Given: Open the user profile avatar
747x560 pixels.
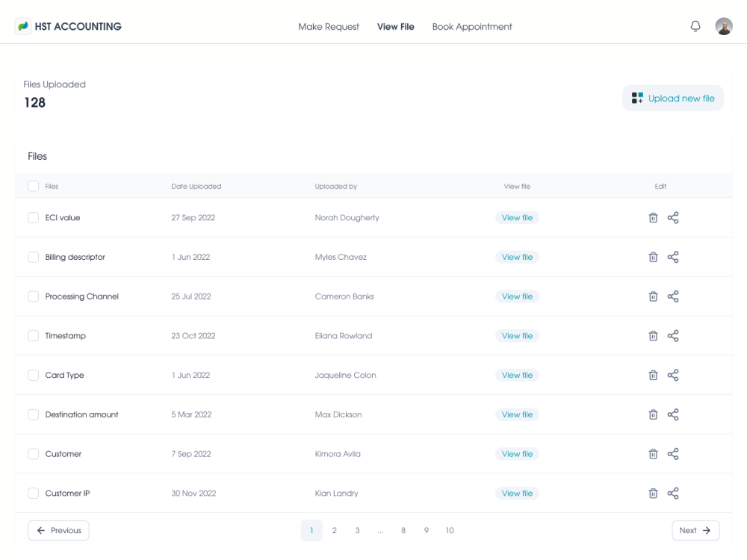Looking at the screenshot, I should coord(724,26).
